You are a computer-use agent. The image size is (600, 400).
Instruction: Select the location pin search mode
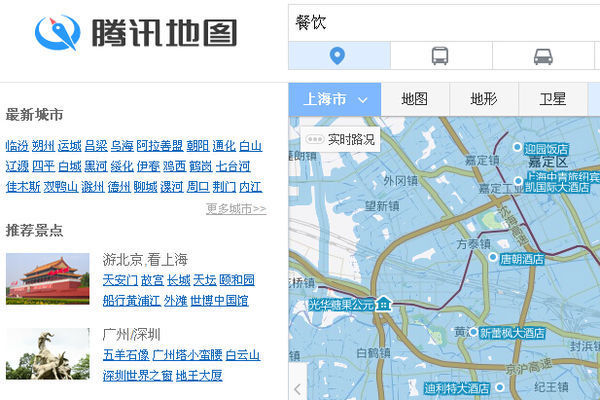click(x=337, y=56)
